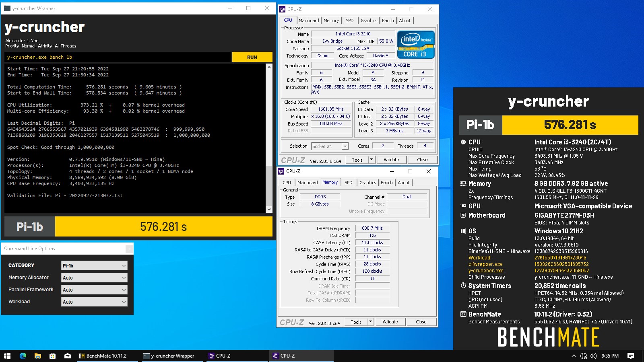This screenshot has height=362, width=644.
Task: Click Validate in upper CPU-Z window
Action: click(x=391, y=160)
